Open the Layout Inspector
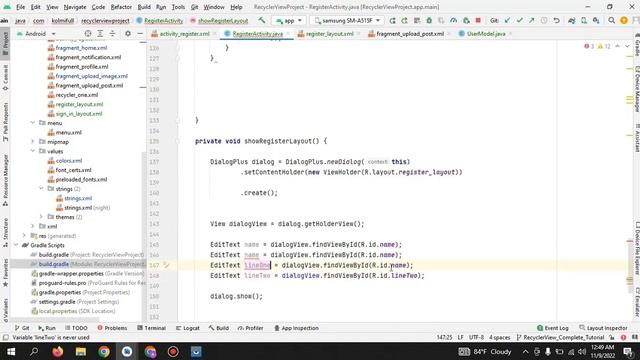 [x=603, y=328]
